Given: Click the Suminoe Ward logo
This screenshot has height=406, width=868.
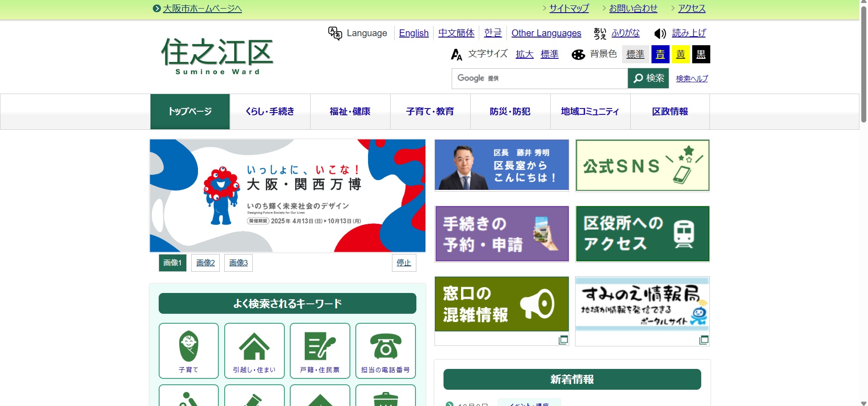Looking at the screenshot, I should coord(217,57).
